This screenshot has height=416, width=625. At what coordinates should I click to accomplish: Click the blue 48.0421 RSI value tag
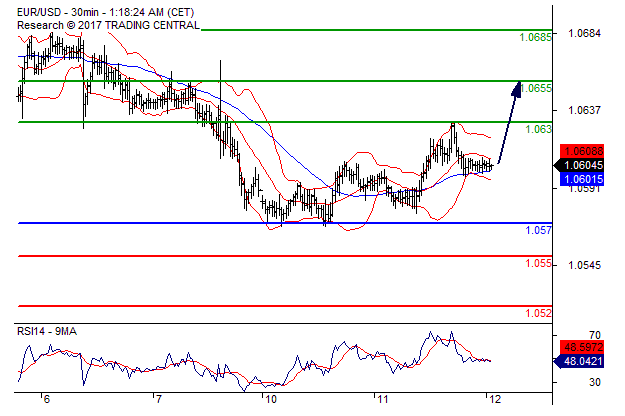[x=580, y=361]
